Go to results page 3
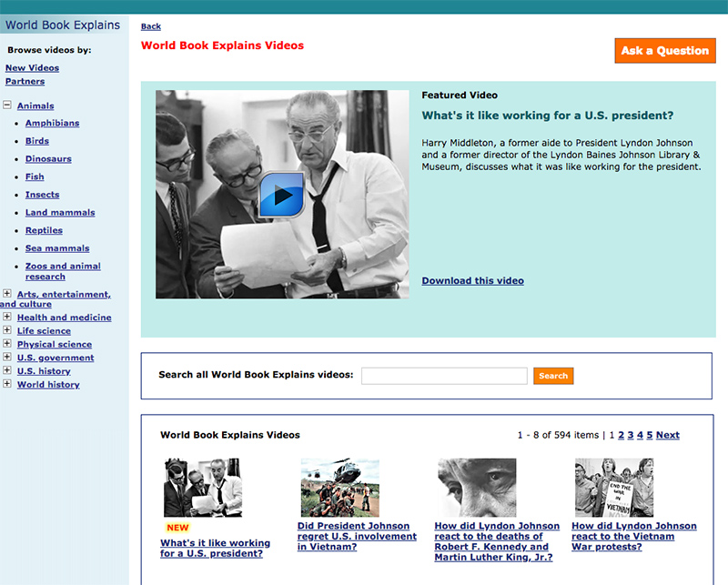The image size is (728, 585). pos(631,435)
